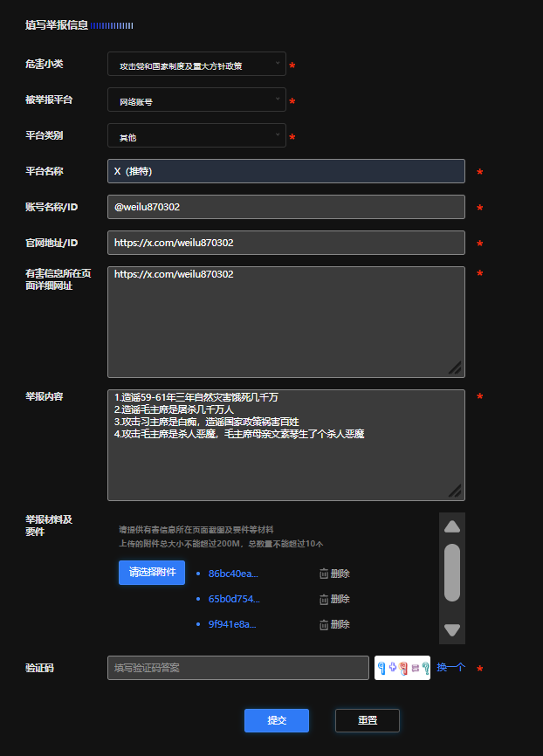Open attachment 65b0d754...

[x=234, y=599]
